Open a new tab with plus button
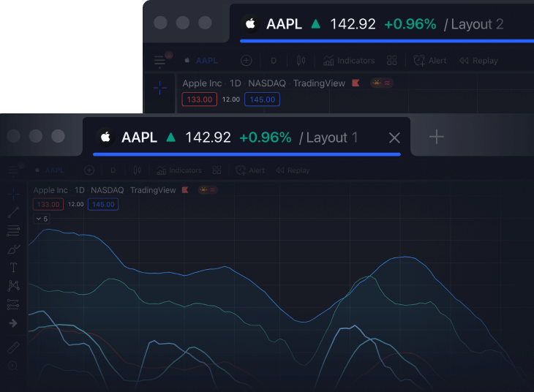Screen dimensions: 534x392 (436, 137)
